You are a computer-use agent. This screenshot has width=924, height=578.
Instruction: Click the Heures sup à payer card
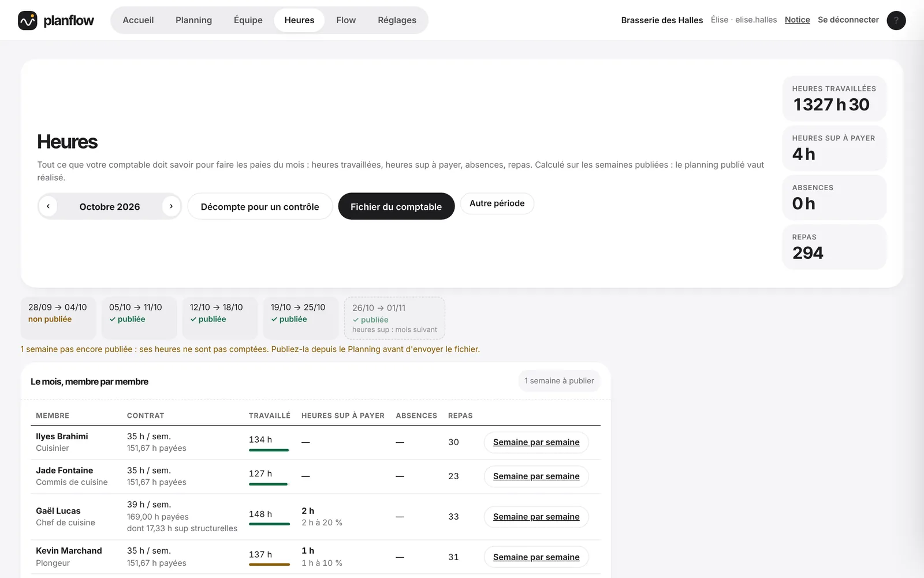point(834,148)
